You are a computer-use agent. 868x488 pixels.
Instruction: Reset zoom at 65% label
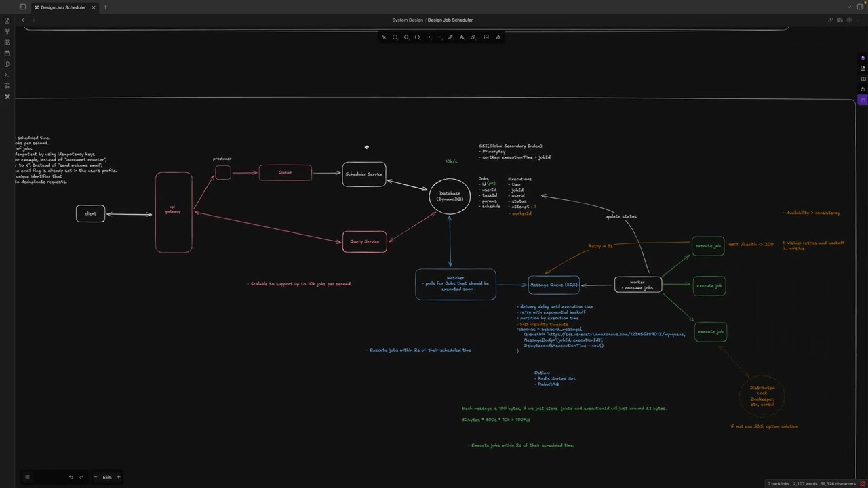tap(107, 477)
